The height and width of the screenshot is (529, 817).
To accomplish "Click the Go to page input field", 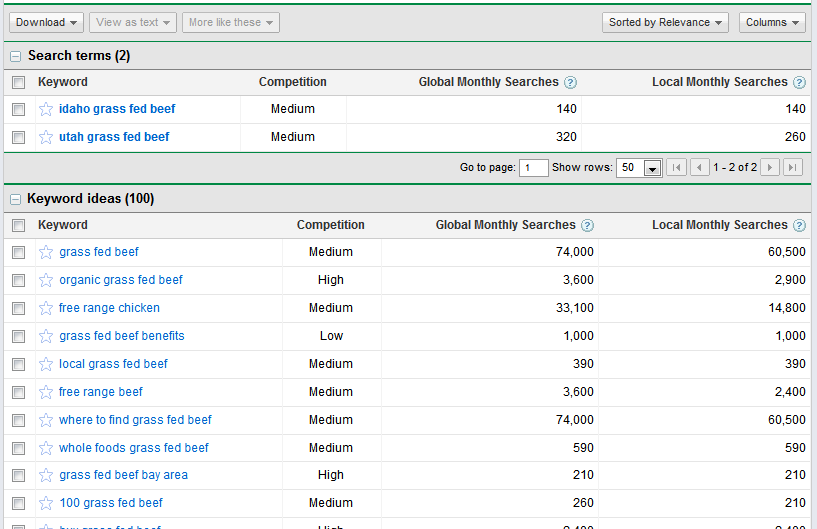I will tap(533, 168).
